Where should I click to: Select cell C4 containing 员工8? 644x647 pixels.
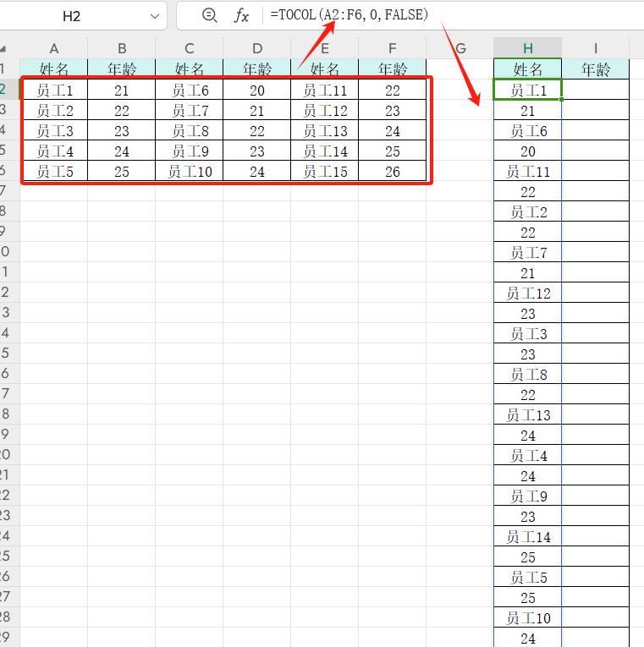[x=189, y=130]
